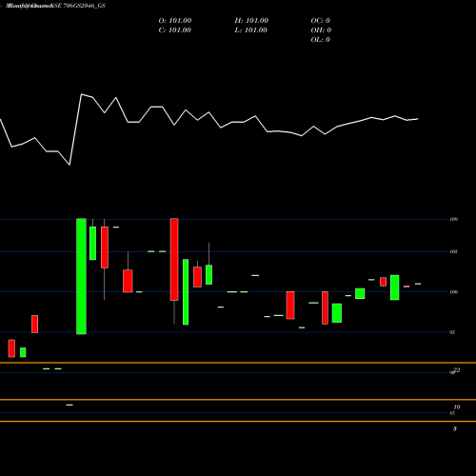
Task: Click the close price 'C: 101.00' value
Action: point(174,30)
